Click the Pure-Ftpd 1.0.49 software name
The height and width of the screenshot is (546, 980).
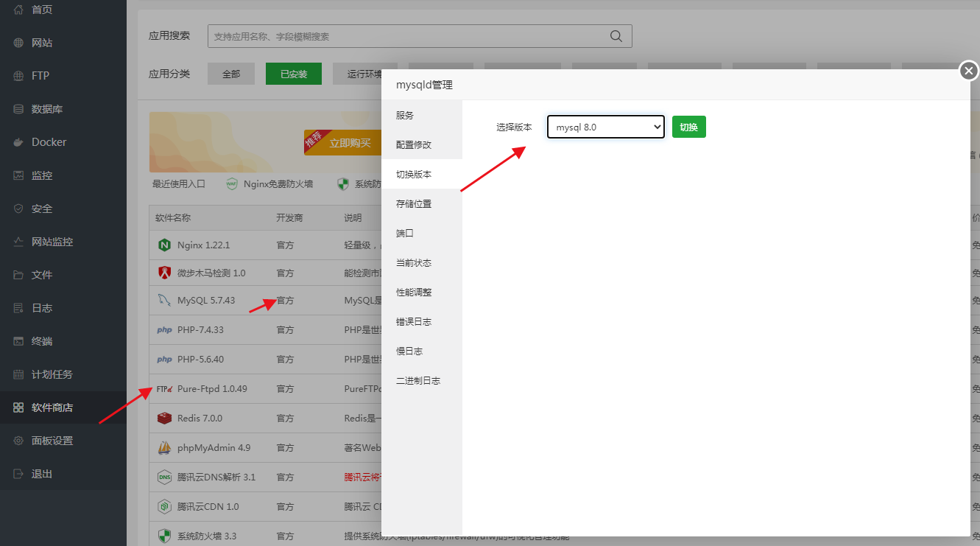tap(212, 389)
